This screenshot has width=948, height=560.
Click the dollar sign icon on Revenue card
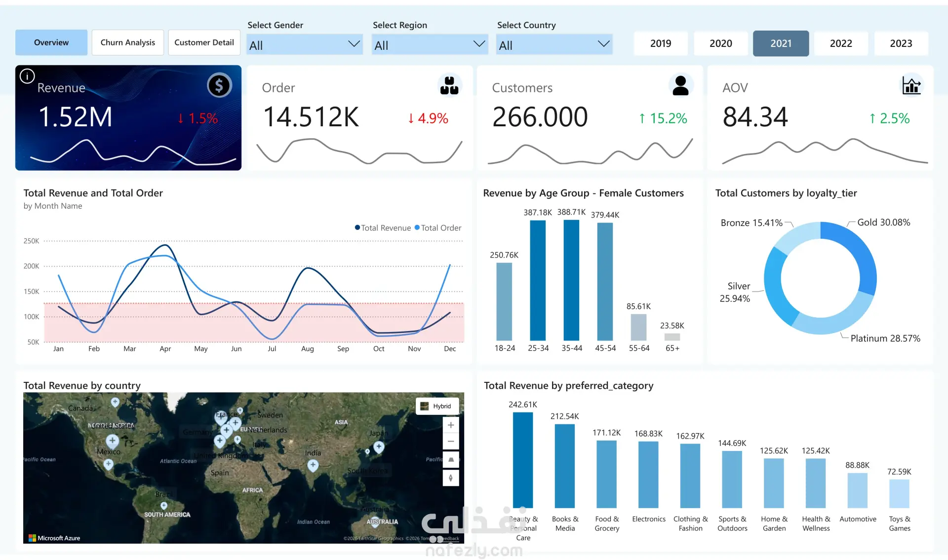coord(219,85)
